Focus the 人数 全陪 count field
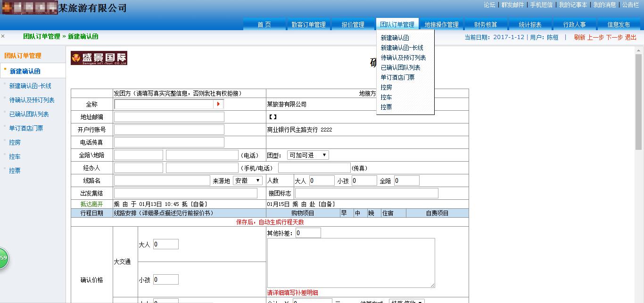Image resolution: width=644 pixels, height=303 pixels. pos(407,180)
